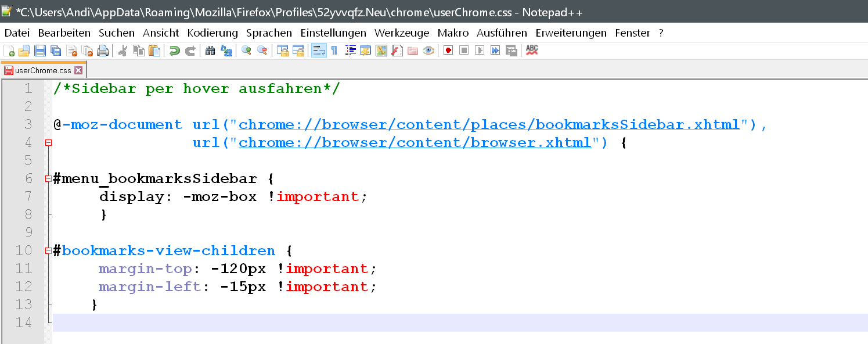Collapse the @-moz-document block fold marker at line 4
The width and height of the screenshot is (868, 344).
(x=49, y=142)
